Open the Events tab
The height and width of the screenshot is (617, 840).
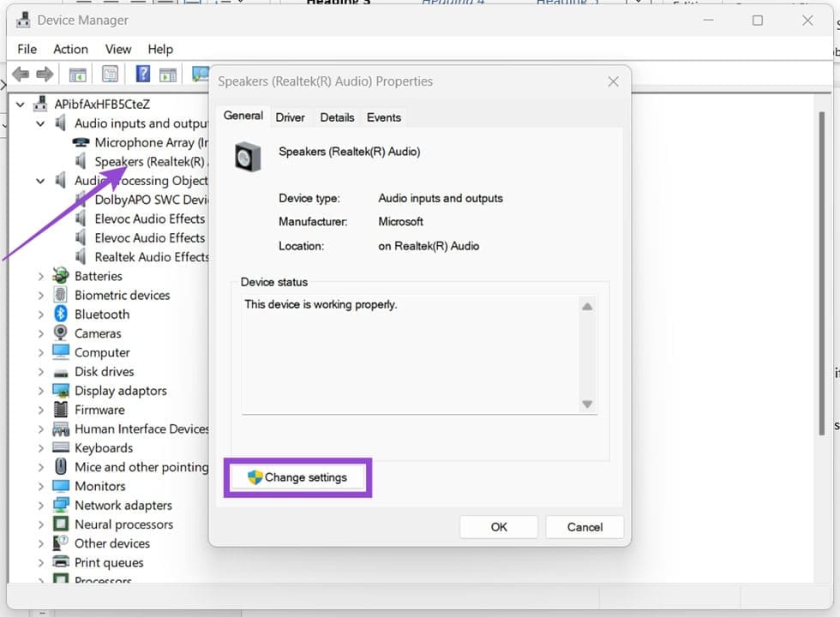[x=383, y=117]
